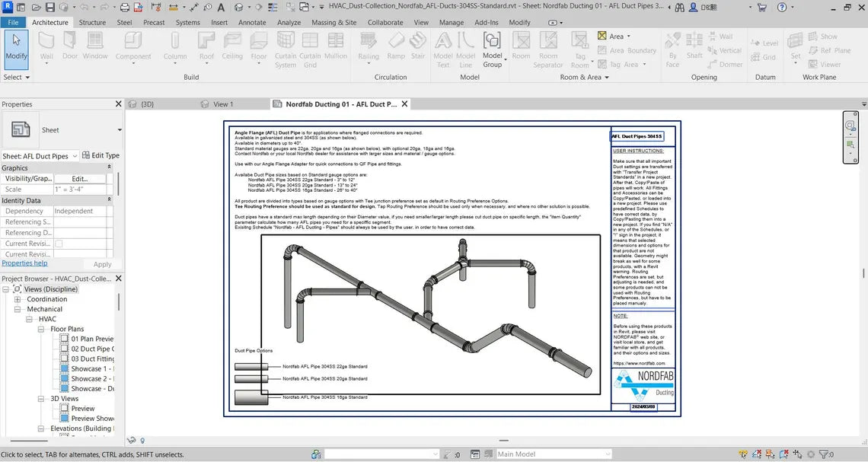Toggle Thin Lines icon
The height and width of the screenshot is (462, 868).
[273, 7]
